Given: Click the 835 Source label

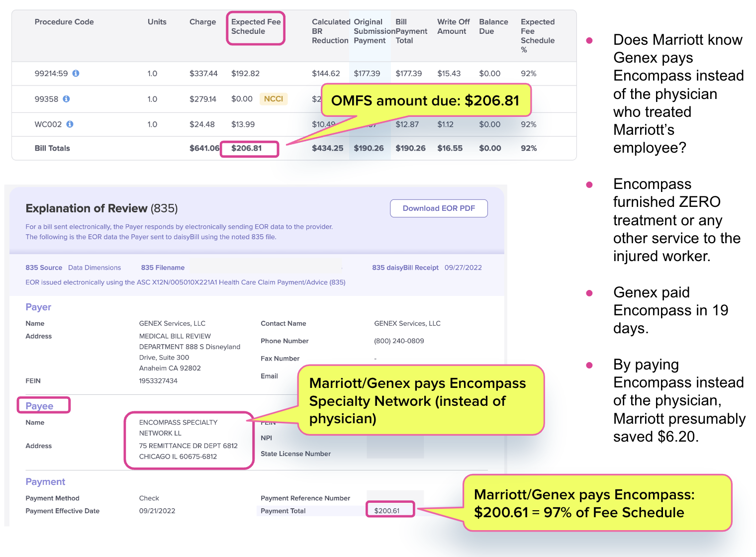Looking at the screenshot, I should [44, 268].
